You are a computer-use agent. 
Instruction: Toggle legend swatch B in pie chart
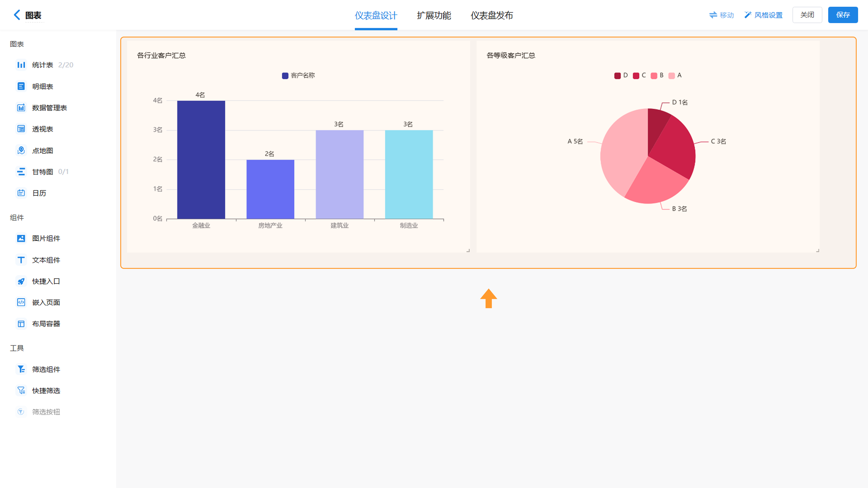coord(654,75)
